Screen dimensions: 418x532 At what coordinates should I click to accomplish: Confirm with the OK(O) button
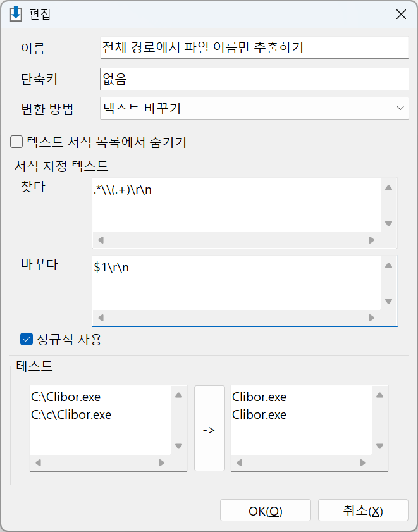[x=266, y=510]
